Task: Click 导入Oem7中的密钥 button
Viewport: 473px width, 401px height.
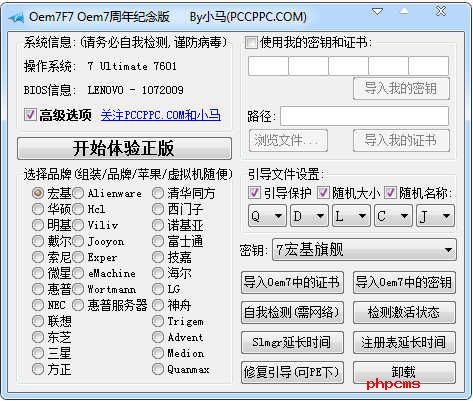Action: 404,282
